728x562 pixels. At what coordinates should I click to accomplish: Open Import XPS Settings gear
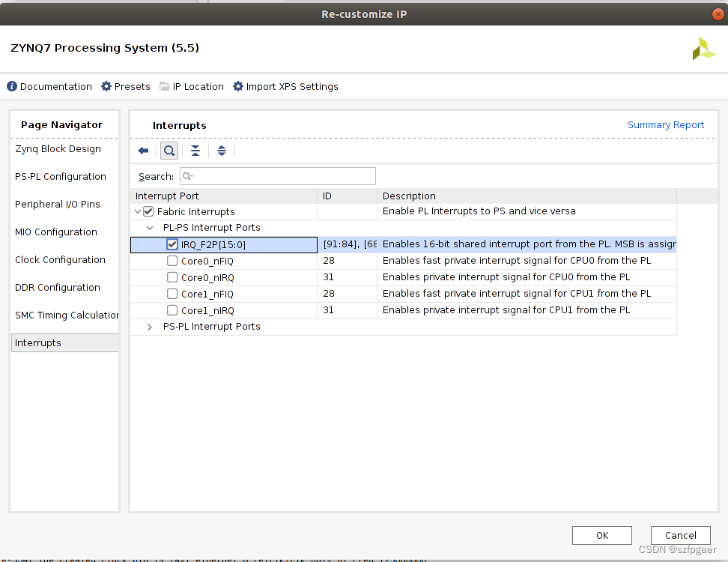click(238, 86)
